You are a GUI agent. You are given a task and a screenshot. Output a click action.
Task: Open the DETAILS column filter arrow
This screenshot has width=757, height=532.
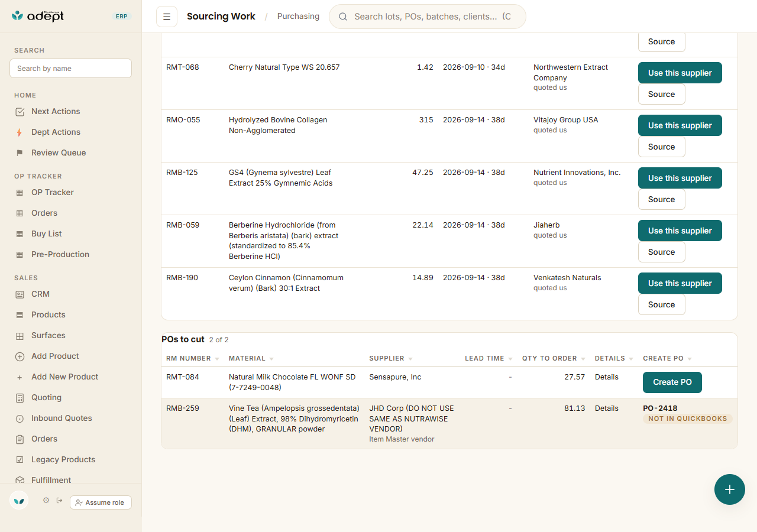click(631, 359)
